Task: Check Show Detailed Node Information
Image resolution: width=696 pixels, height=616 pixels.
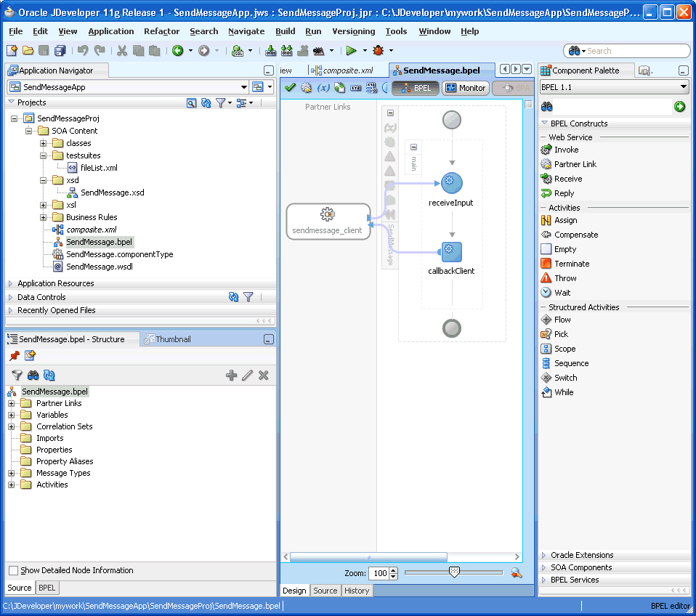Action: (x=14, y=570)
